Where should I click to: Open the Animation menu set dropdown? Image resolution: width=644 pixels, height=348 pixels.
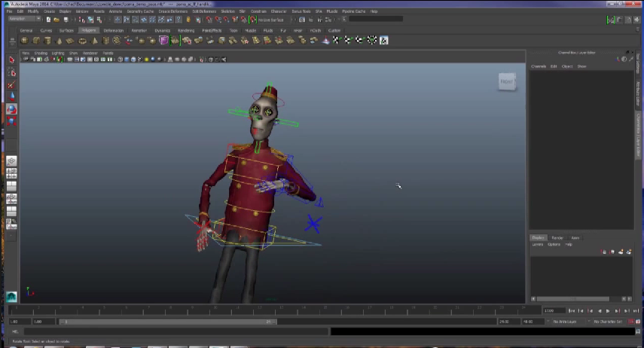23,19
